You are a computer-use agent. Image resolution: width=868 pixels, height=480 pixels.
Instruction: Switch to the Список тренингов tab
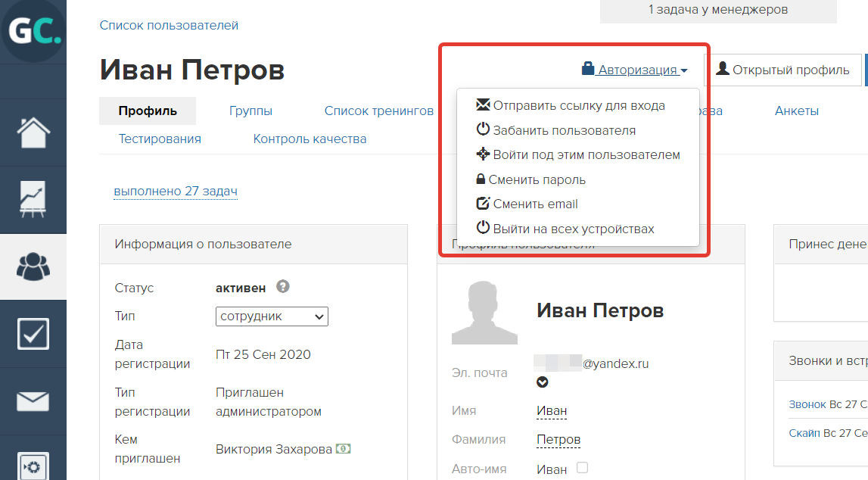(x=379, y=111)
